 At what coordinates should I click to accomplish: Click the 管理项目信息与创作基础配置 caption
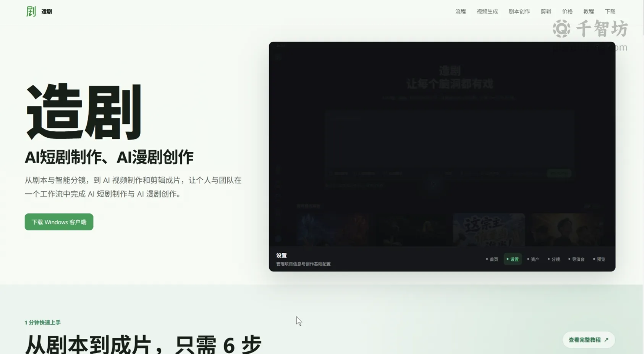coord(303,264)
